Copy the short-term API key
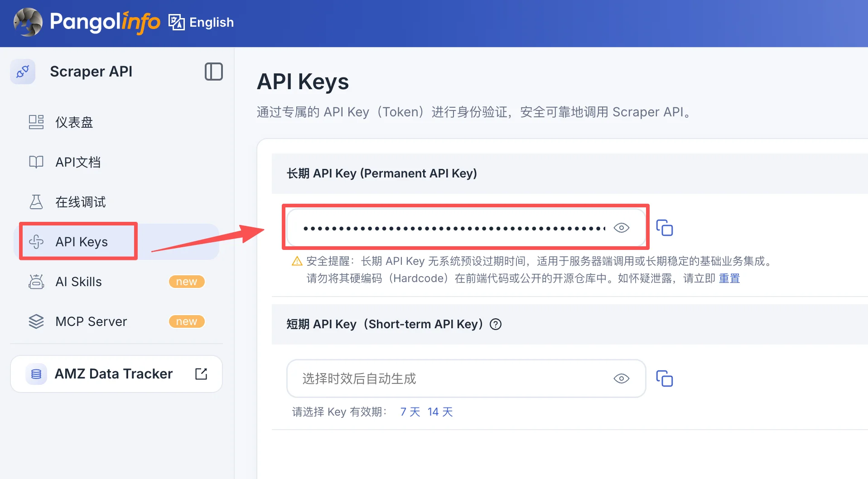The height and width of the screenshot is (479, 868). (x=665, y=378)
